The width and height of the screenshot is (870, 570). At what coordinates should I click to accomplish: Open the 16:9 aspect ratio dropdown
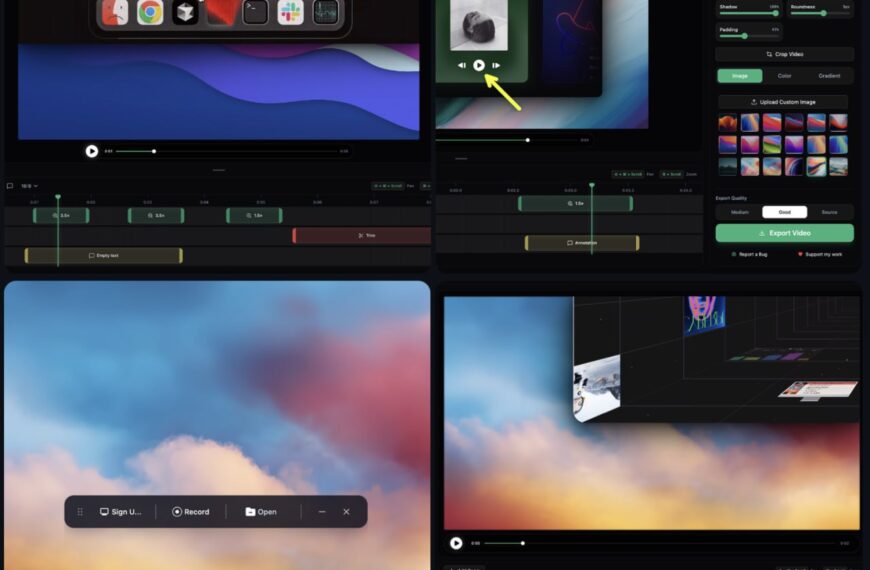[x=30, y=186]
